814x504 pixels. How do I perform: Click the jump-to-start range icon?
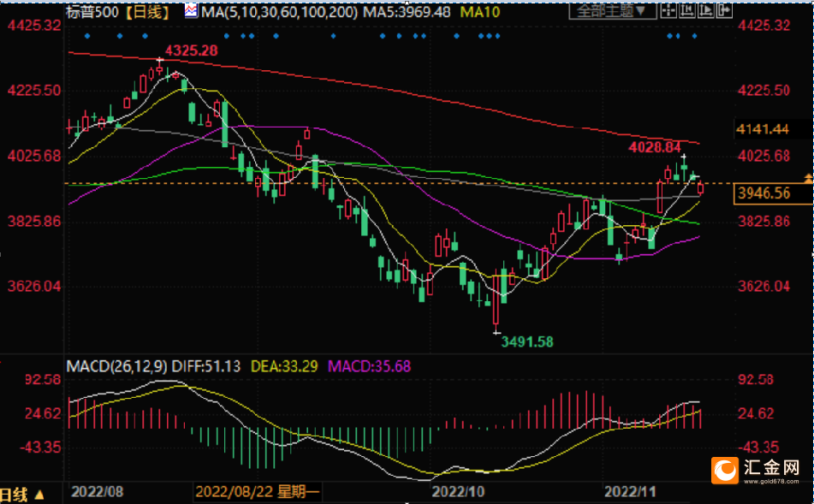686,10
